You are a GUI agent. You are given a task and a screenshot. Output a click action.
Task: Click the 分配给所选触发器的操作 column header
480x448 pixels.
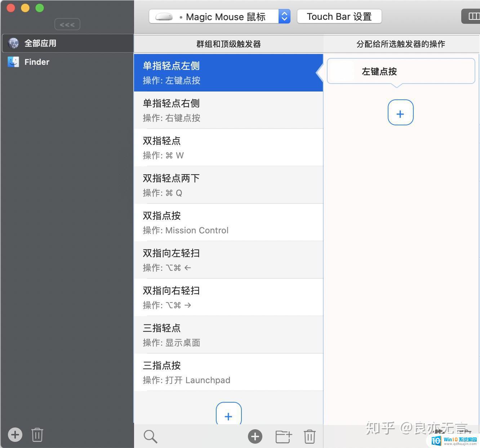[x=401, y=44]
